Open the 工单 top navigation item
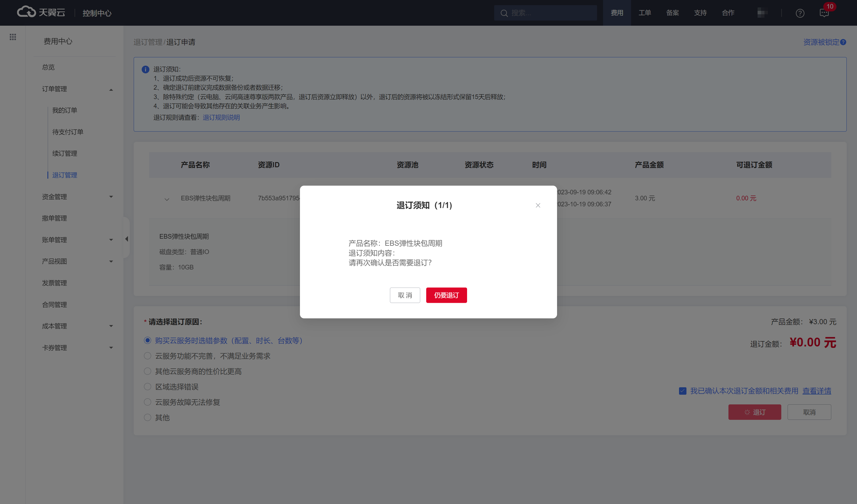The width and height of the screenshot is (857, 504). pos(644,13)
